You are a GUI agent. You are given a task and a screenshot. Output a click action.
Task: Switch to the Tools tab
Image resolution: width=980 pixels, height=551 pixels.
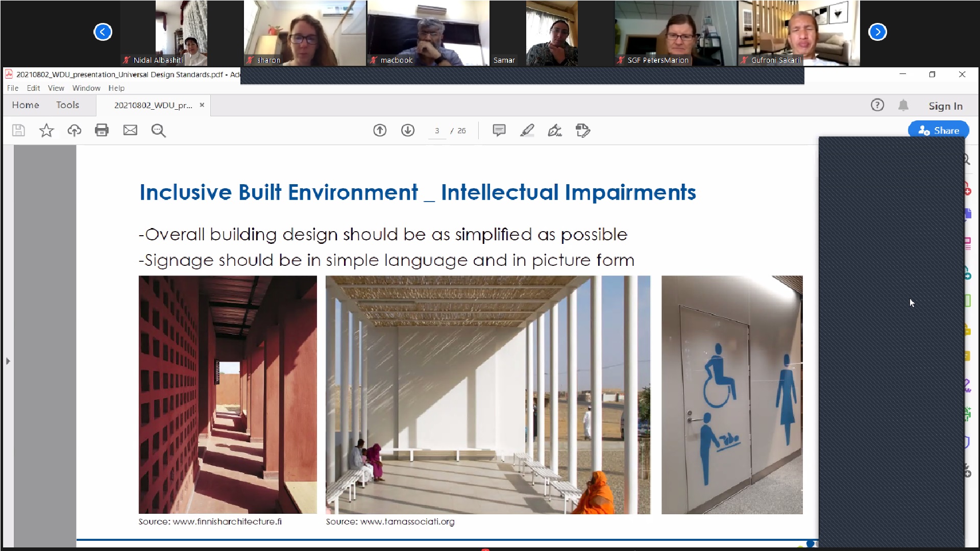pyautogui.click(x=67, y=105)
